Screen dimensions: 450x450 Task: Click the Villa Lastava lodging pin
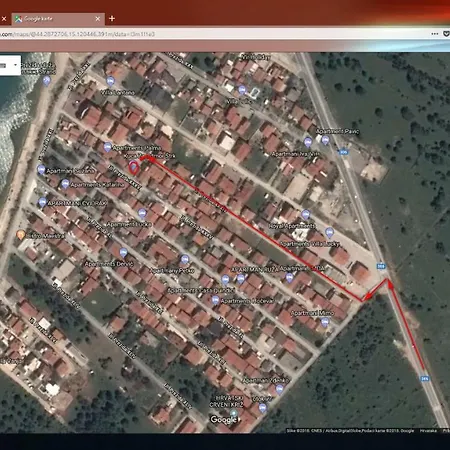tap(110, 81)
